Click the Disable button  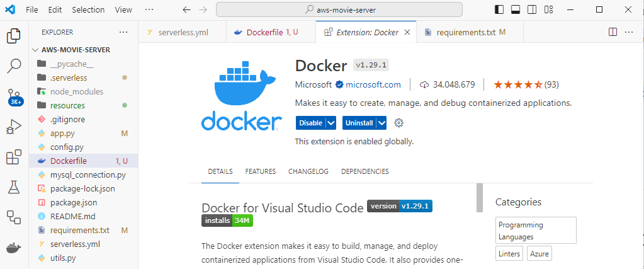pyautogui.click(x=310, y=123)
